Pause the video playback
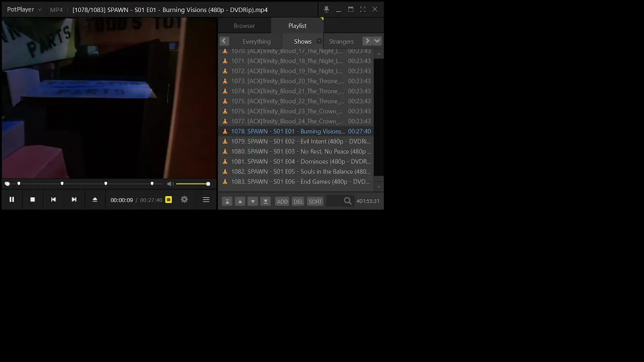This screenshot has width=644, height=362. pos(12,200)
